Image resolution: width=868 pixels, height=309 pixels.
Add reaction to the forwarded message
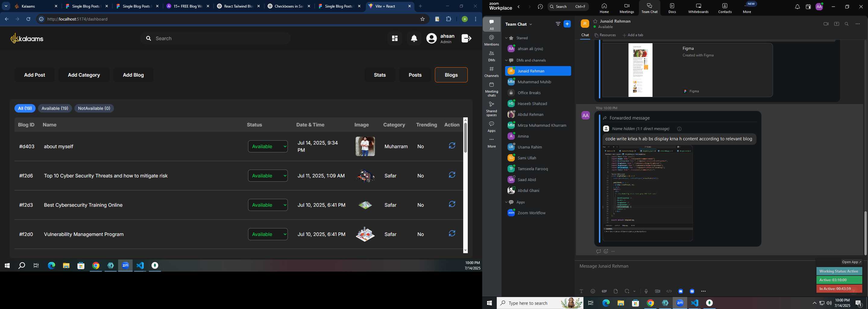606,251
